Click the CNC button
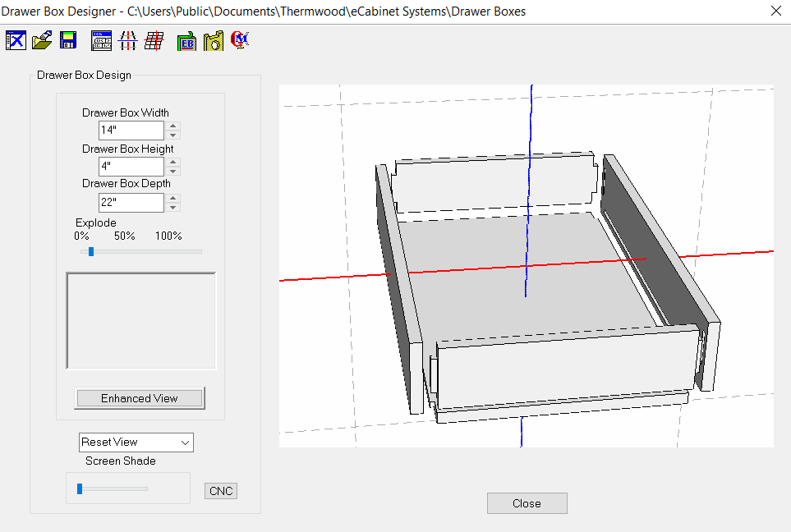 coord(221,491)
